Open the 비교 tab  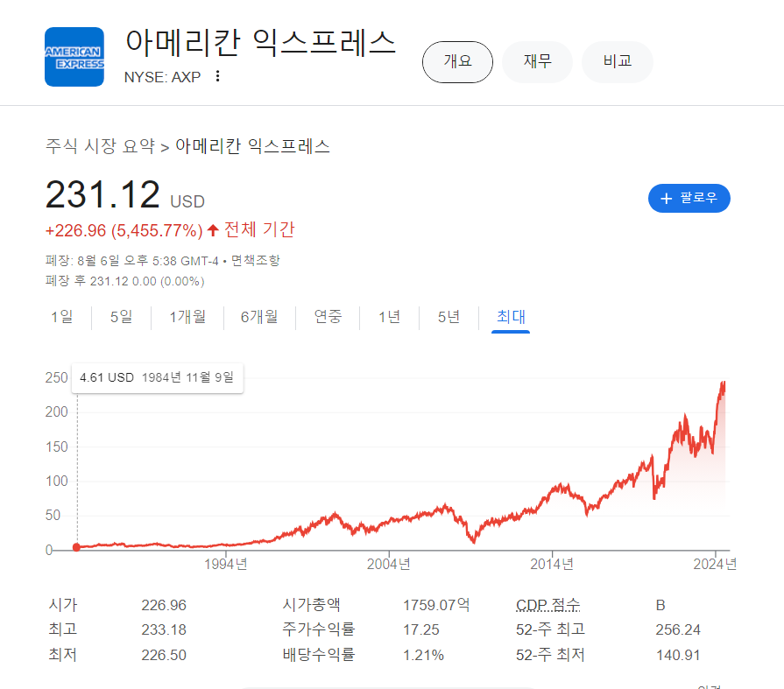(618, 62)
